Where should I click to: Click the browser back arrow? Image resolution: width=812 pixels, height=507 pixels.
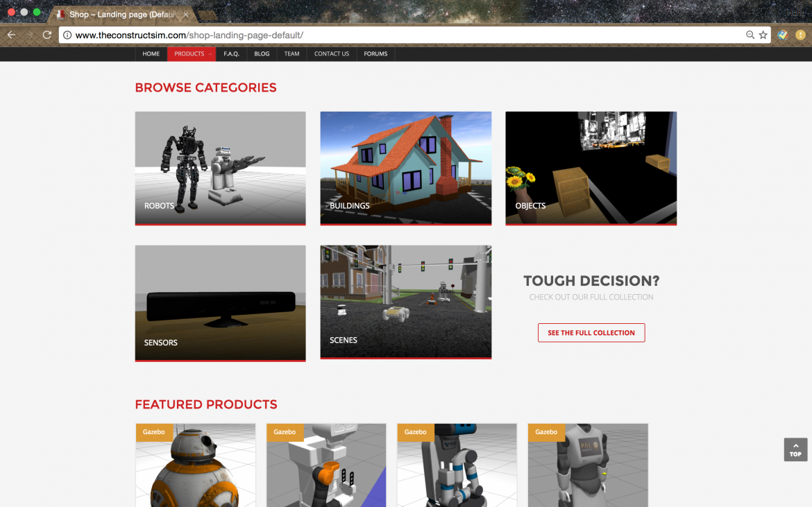click(11, 35)
